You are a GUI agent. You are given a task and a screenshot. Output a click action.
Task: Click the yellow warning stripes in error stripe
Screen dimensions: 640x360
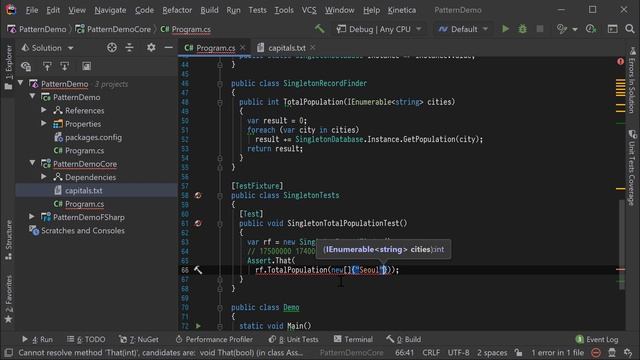click(x=620, y=87)
